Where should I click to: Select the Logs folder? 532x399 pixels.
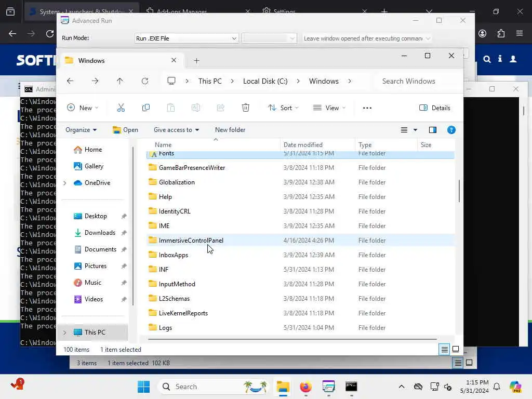point(300,328)
